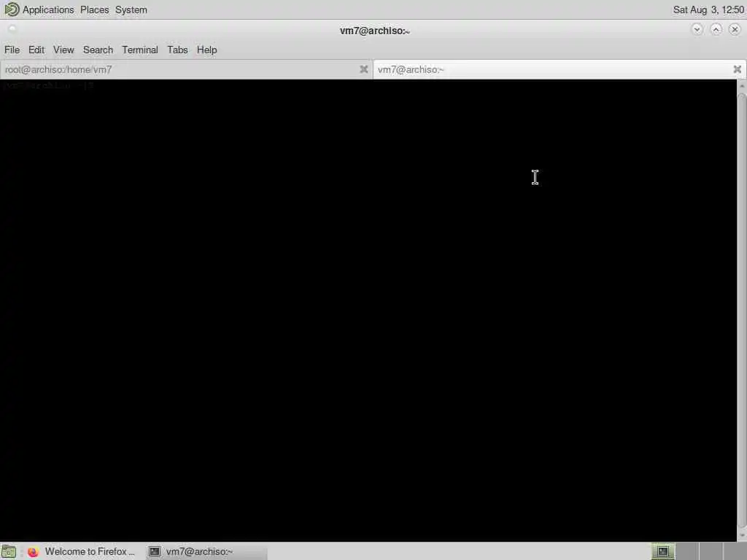Open the Terminal menu in menu bar
Image resolution: width=747 pixels, height=560 pixels.
tap(139, 50)
